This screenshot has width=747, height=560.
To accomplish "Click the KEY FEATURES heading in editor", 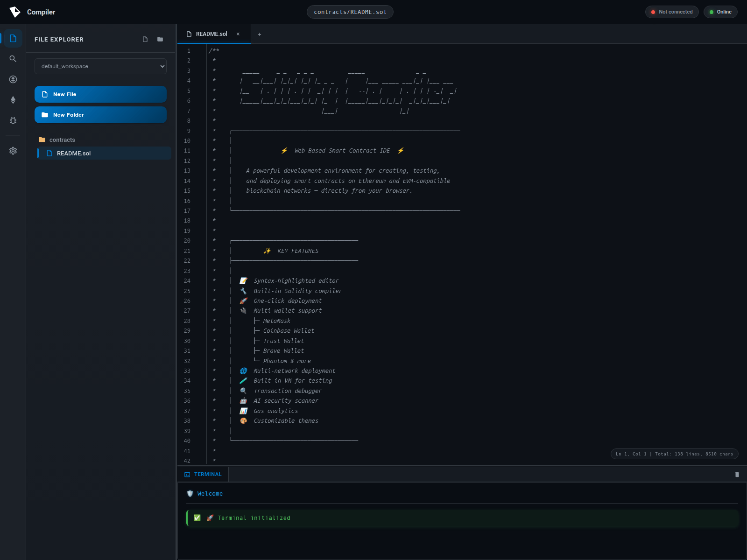I will [298, 251].
